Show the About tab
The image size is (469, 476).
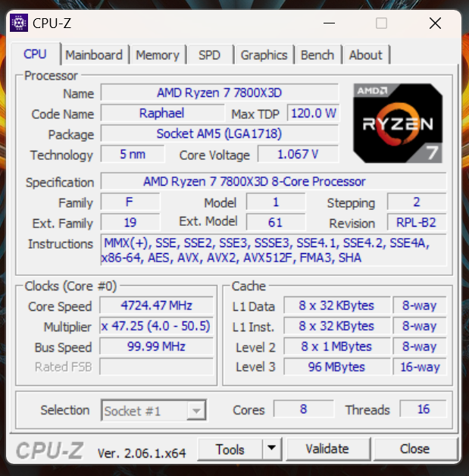pyautogui.click(x=365, y=55)
